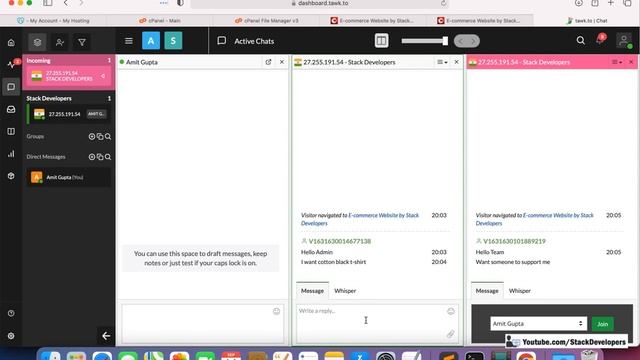The width and height of the screenshot is (640, 360).
Task: Toggle the hamburger menu icon
Action: [x=129, y=41]
